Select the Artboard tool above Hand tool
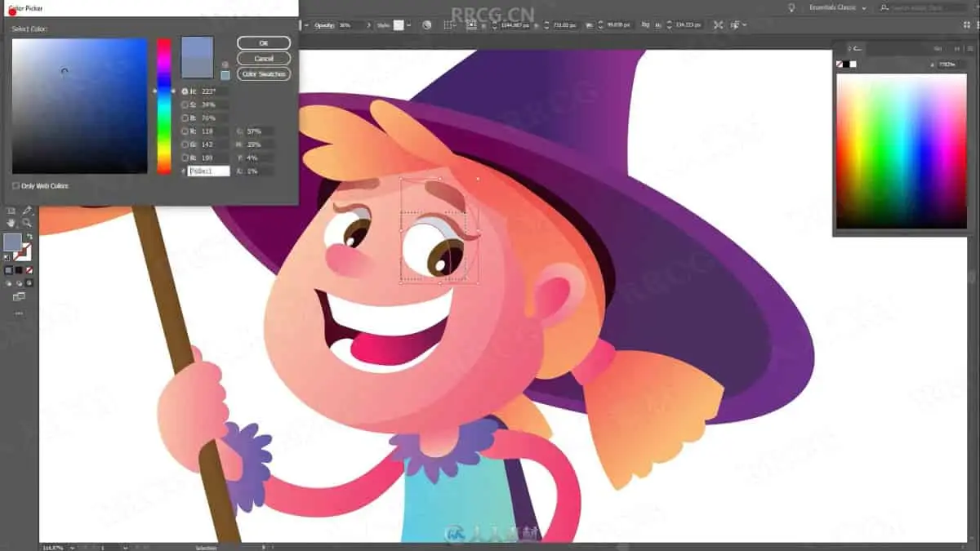Screen dimensions: 980x551 (11, 211)
